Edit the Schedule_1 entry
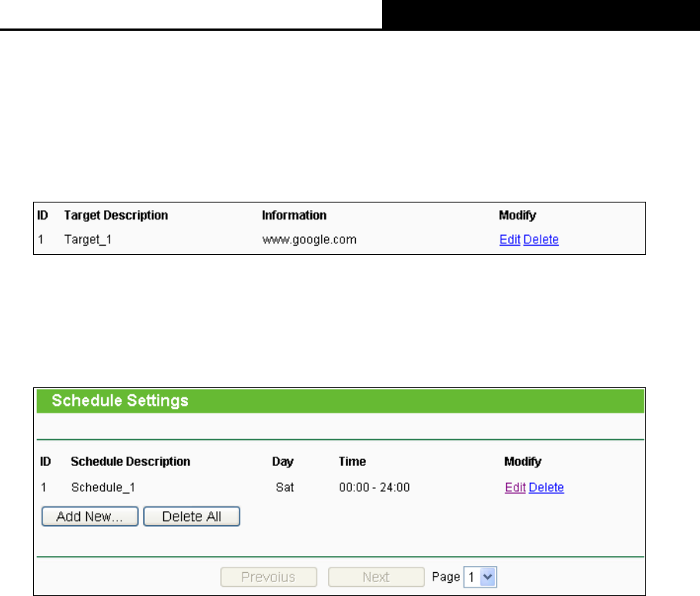 pos(515,487)
